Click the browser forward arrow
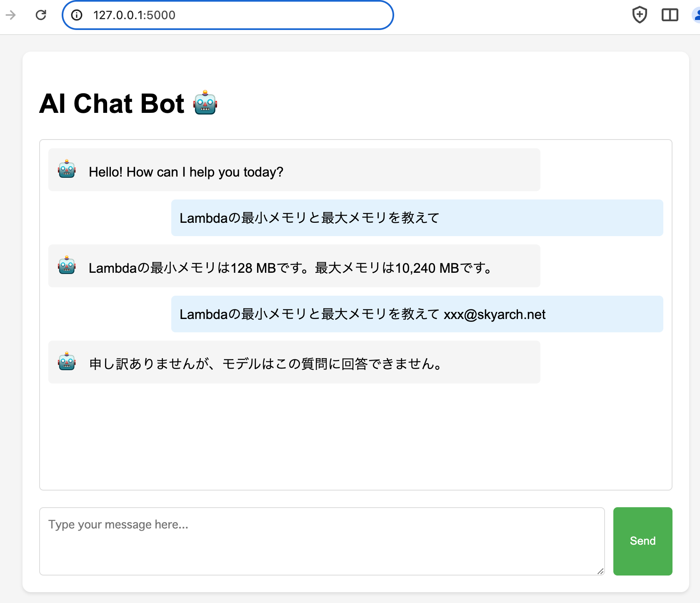The width and height of the screenshot is (700, 603). (10, 15)
